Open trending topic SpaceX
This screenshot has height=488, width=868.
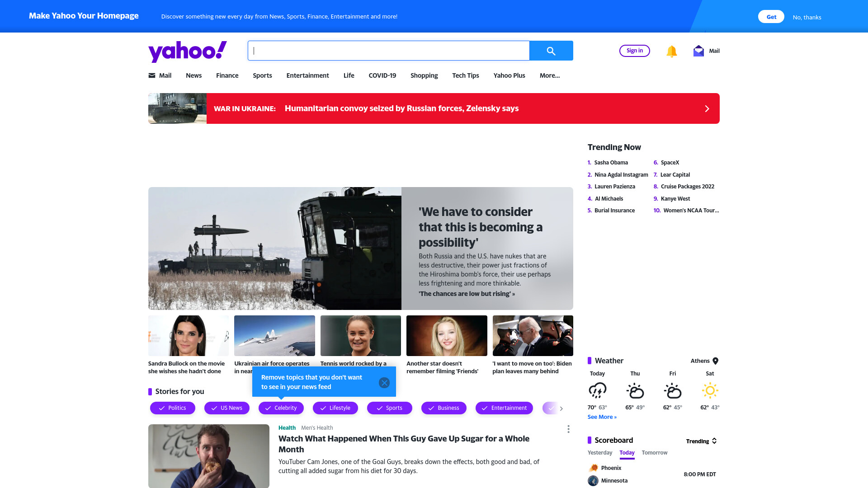coord(670,163)
